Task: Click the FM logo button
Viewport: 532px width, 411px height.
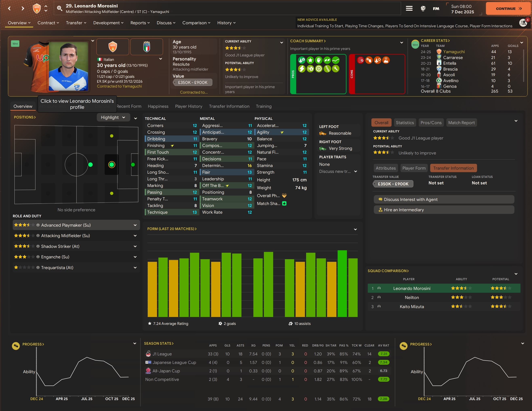Action: tap(436, 8)
